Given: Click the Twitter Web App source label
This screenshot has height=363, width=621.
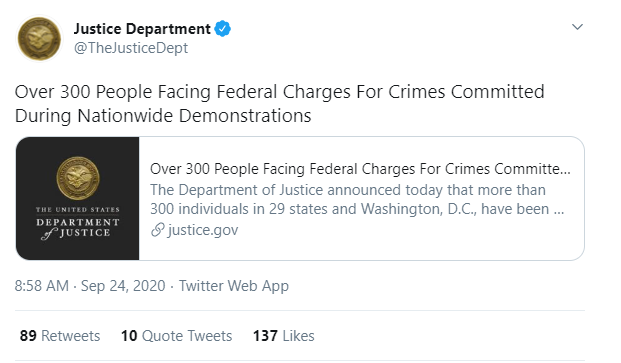Looking at the screenshot, I should click(234, 285).
